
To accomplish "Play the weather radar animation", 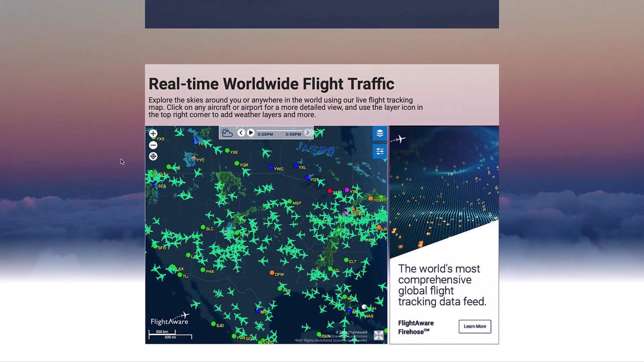I will point(251,133).
